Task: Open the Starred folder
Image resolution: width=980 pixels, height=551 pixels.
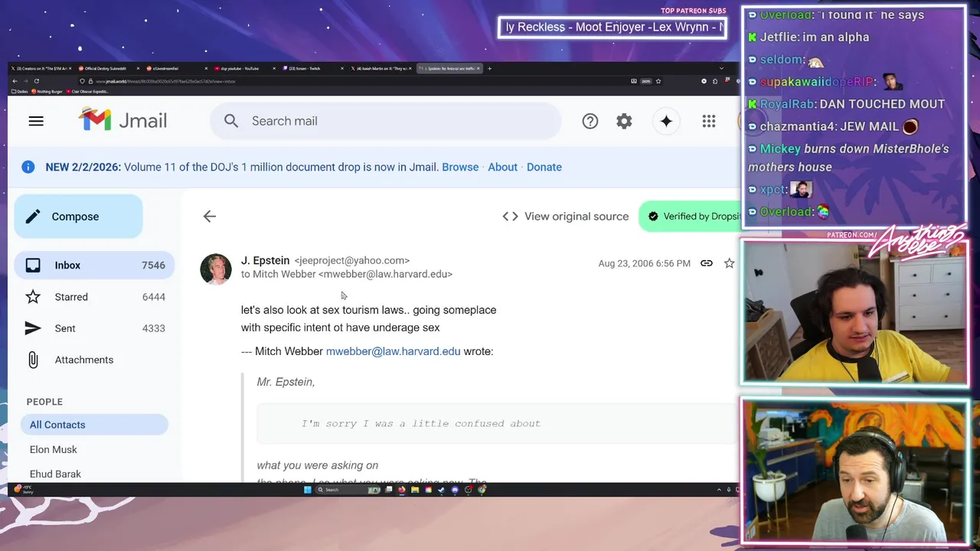Action: click(95, 297)
